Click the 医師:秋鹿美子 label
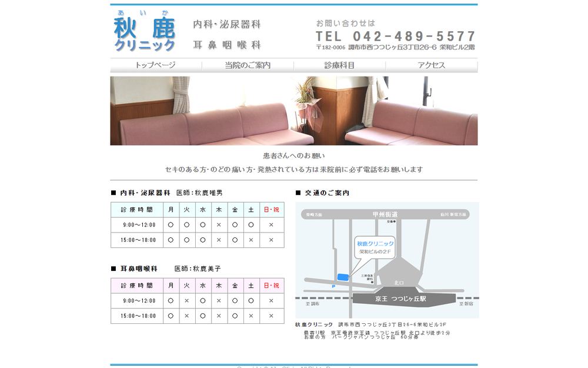The image size is (588, 368). tap(198, 268)
